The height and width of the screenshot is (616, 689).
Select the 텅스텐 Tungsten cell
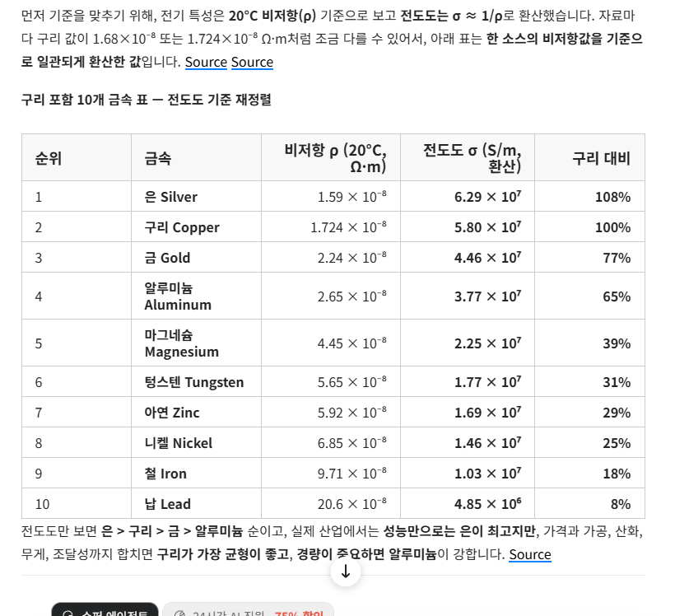pos(194,382)
